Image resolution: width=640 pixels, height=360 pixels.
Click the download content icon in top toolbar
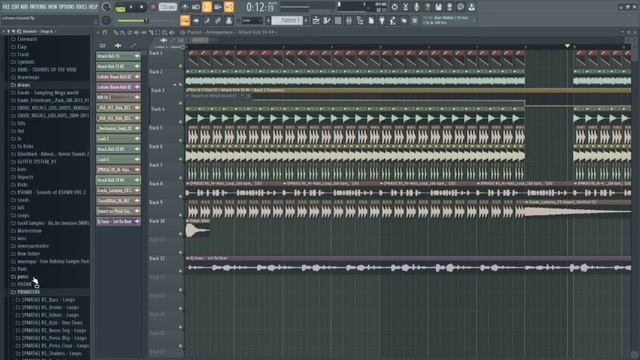point(471,7)
